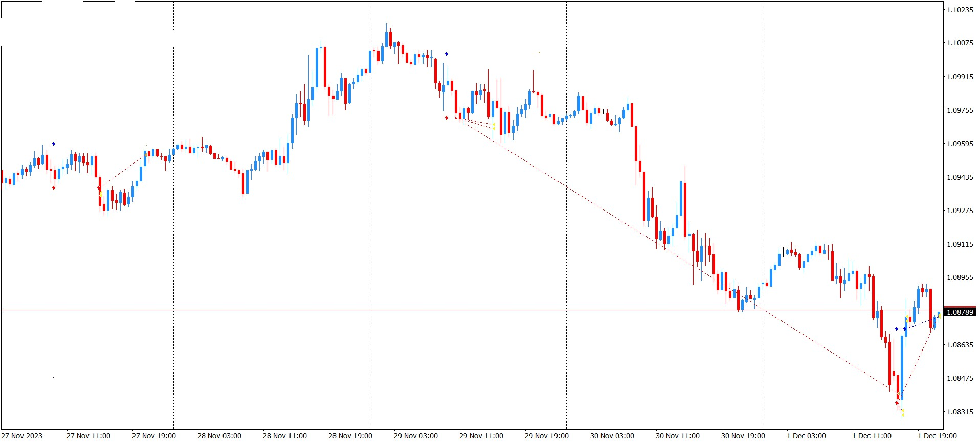Select the 1 Dec 11:00 time label

(872, 436)
